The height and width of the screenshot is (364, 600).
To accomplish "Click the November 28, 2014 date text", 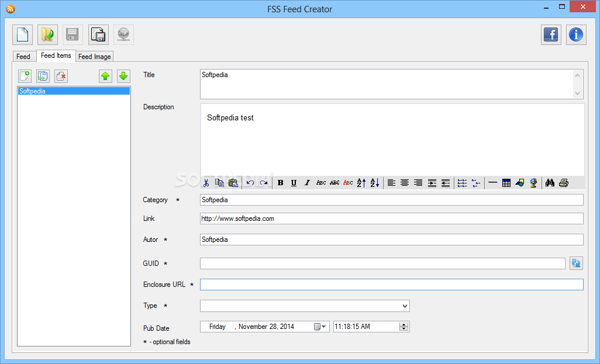I will tap(266, 327).
